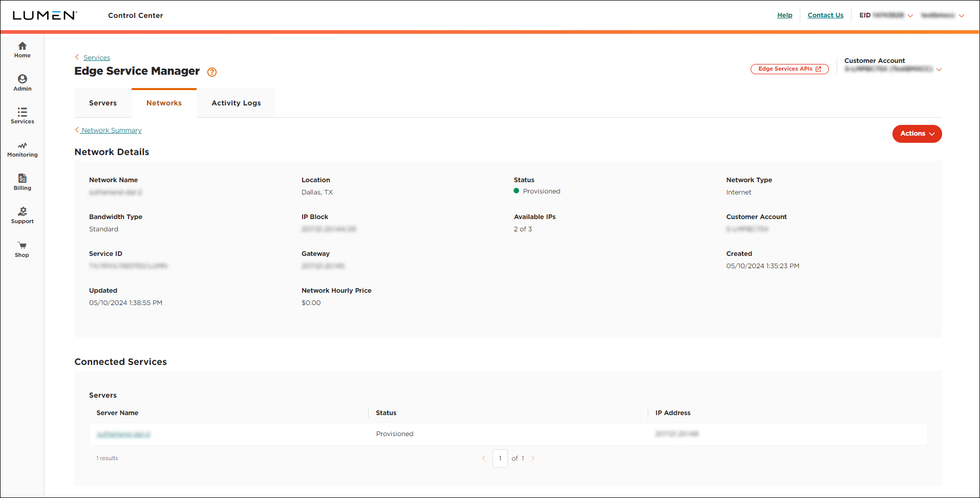The width and height of the screenshot is (980, 498).
Task: Open the Contact Us link
Action: [825, 15]
